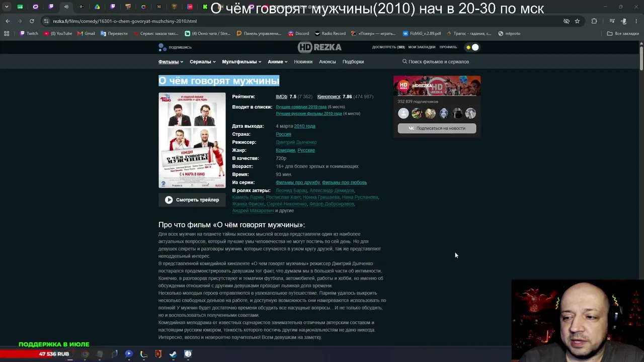The image size is (644, 362).
Task: Click the HDrezka logo
Action: (x=319, y=47)
